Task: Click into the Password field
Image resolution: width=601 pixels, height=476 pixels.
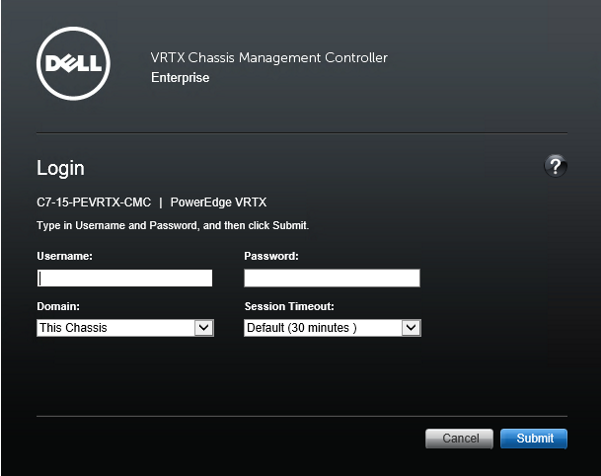Action: pyautogui.click(x=331, y=278)
